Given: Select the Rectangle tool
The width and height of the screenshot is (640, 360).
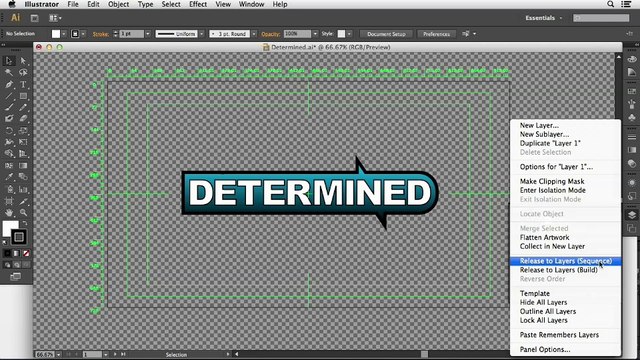Looking at the screenshot, I should [x=23, y=96].
